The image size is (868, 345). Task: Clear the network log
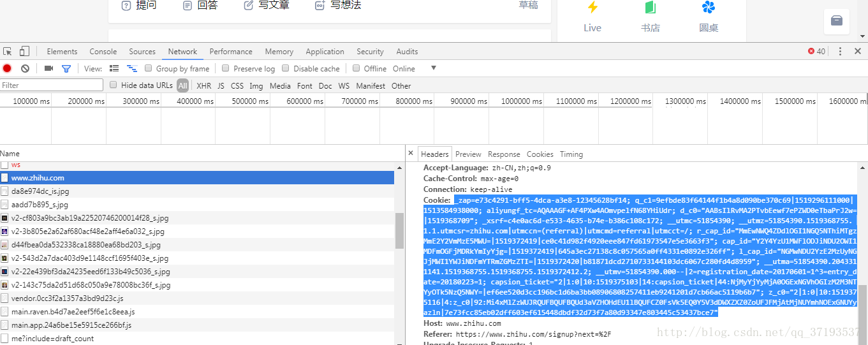click(x=25, y=68)
